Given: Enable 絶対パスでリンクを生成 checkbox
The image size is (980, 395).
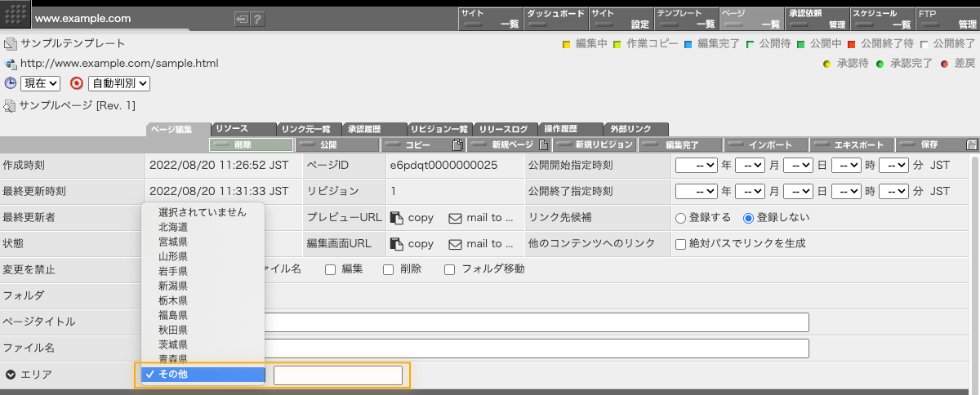Looking at the screenshot, I should click(680, 244).
